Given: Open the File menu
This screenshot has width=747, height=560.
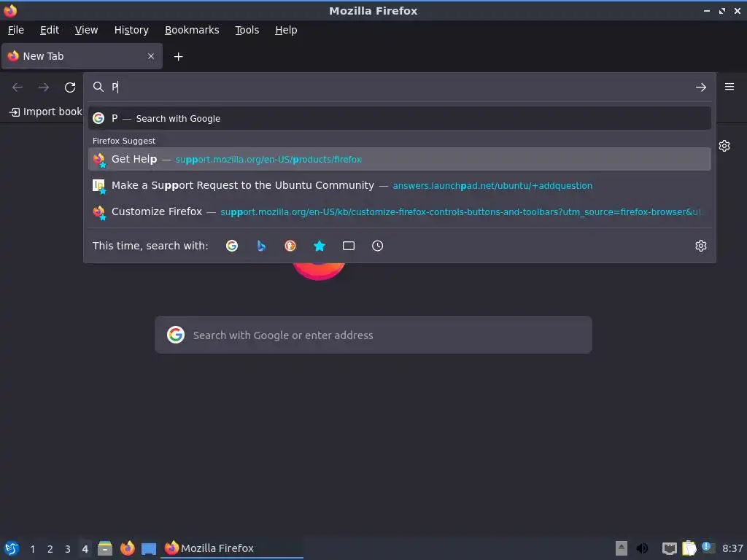Looking at the screenshot, I should click(16, 30).
